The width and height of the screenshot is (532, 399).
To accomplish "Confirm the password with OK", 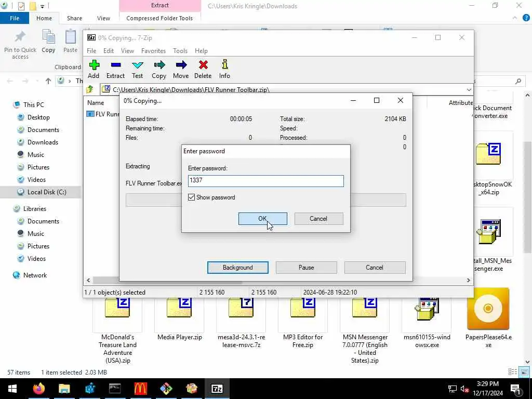I will coord(262,219).
